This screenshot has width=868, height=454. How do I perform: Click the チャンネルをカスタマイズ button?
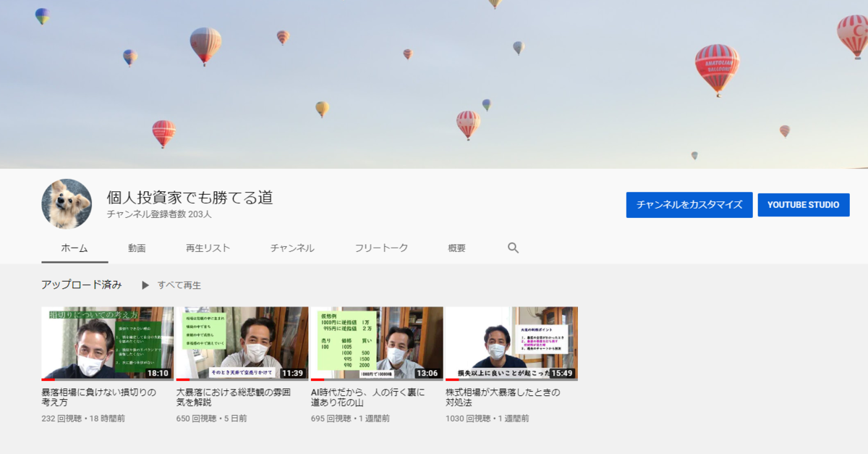click(x=689, y=205)
